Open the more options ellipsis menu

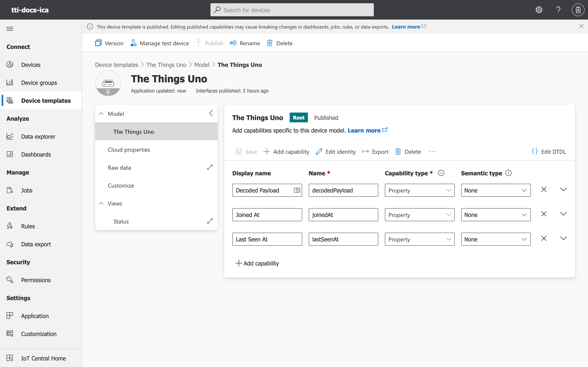pos(432,151)
